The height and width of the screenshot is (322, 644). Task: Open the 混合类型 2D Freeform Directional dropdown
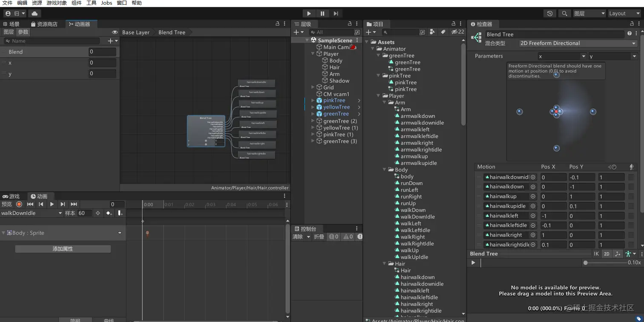(x=578, y=43)
